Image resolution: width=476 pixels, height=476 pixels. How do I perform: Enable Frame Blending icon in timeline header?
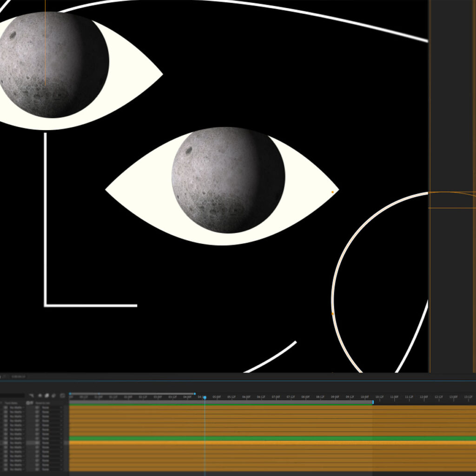(47, 396)
